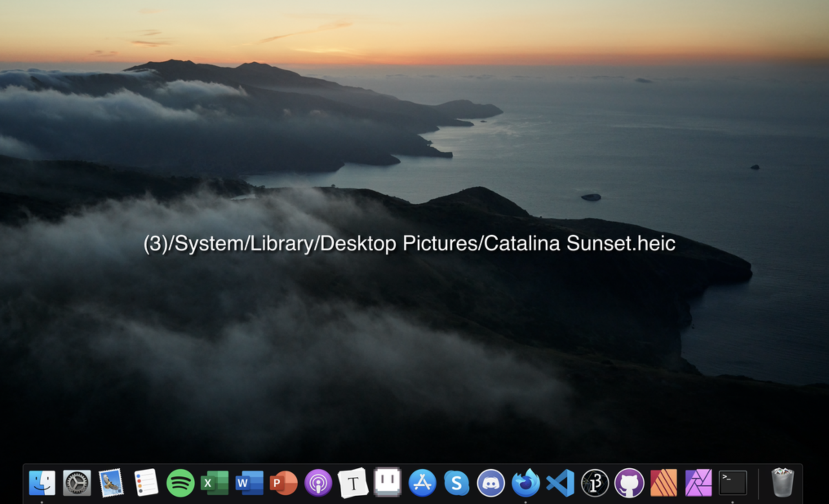Launch Microsoft PowerPoint
Image resolution: width=829 pixels, height=504 pixels.
[x=284, y=483]
